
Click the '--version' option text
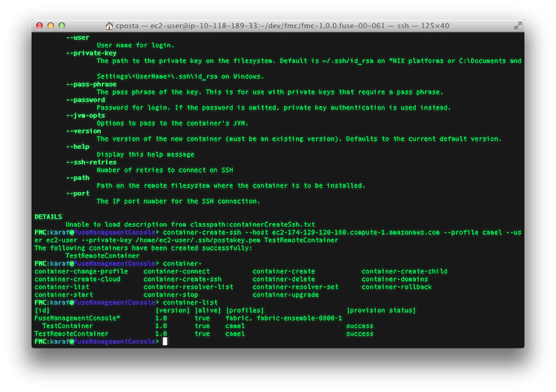click(x=83, y=131)
